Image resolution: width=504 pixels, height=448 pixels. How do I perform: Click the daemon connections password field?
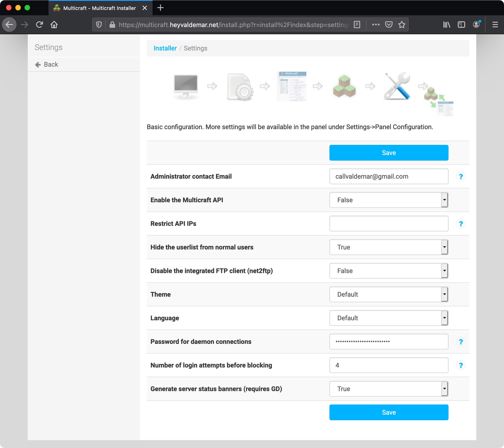[389, 341]
